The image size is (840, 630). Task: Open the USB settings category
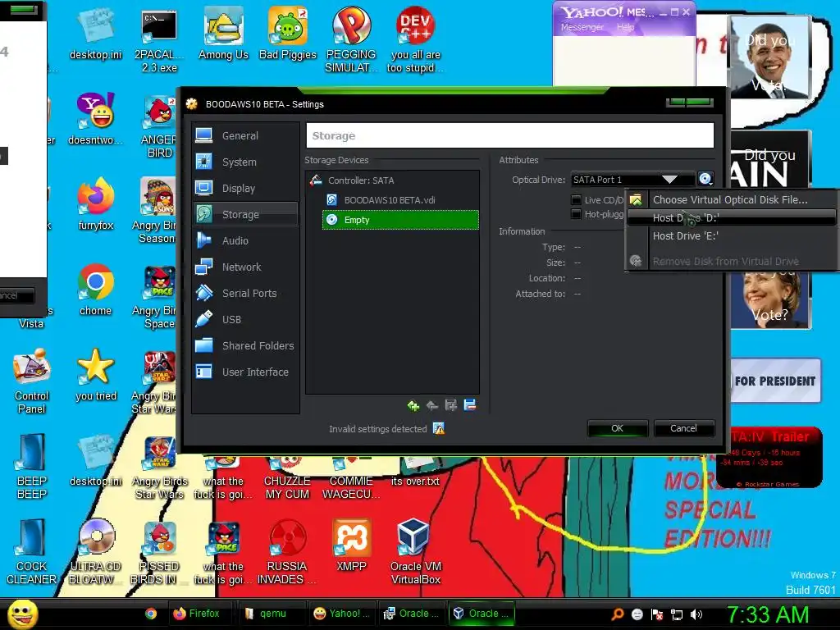[x=244, y=319]
